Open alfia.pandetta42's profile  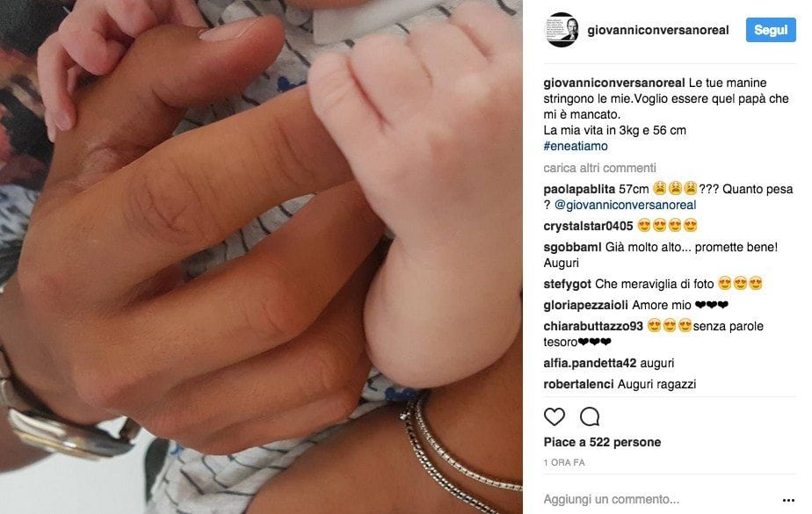590,364
